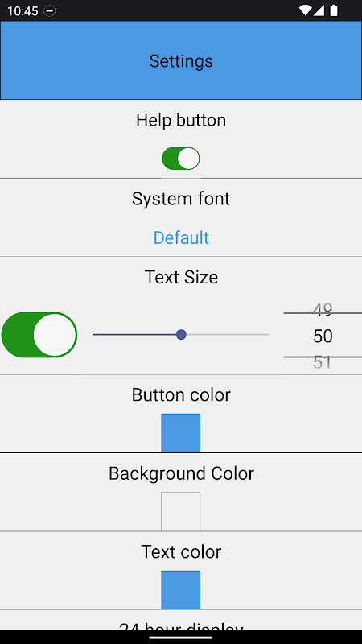Open the Default system font selector

pyautogui.click(x=181, y=237)
